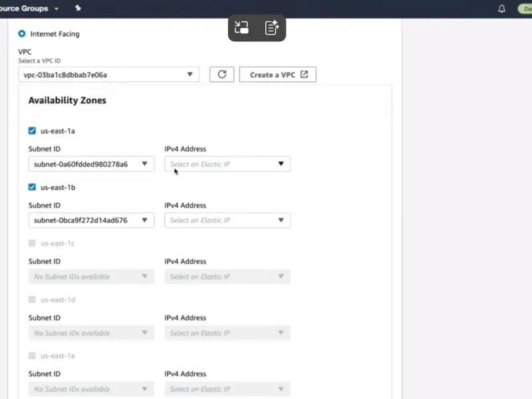Click the us-east-1d availability zone checkbox

tap(31, 299)
